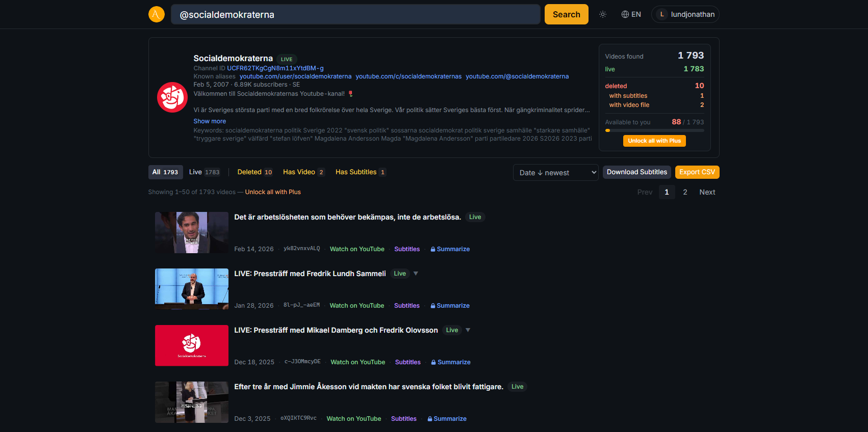Select the Has Video 2 filter tab
This screenshot has width=868, height=432.
(304, 172)
